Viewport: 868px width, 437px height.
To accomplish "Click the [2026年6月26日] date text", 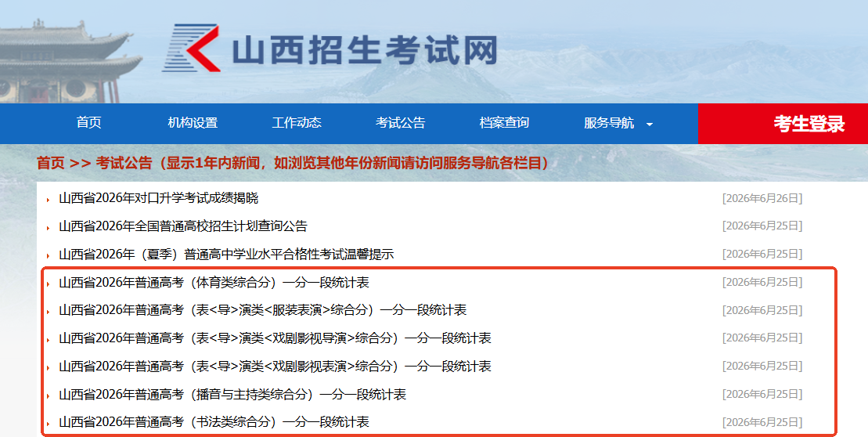I will coord(762,198).
